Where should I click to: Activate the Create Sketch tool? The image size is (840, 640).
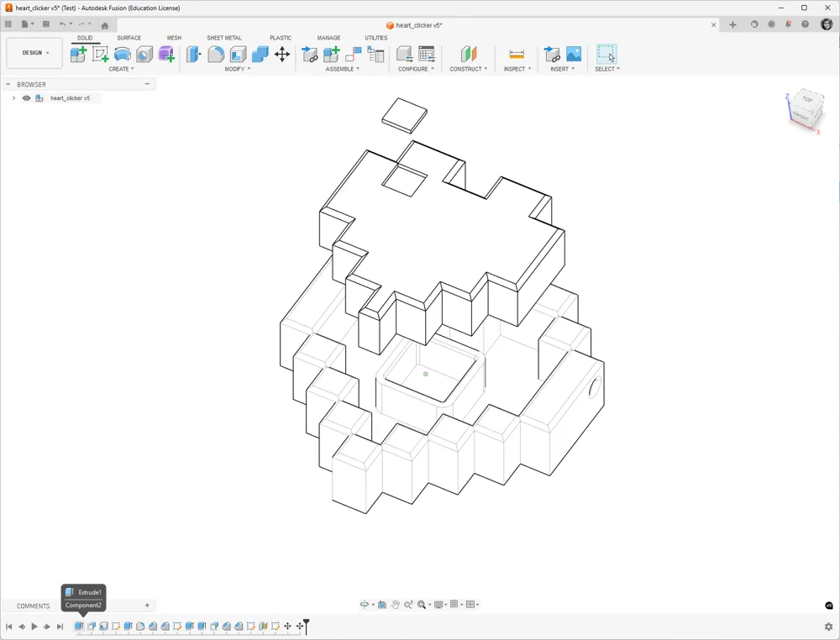point(101,54)
